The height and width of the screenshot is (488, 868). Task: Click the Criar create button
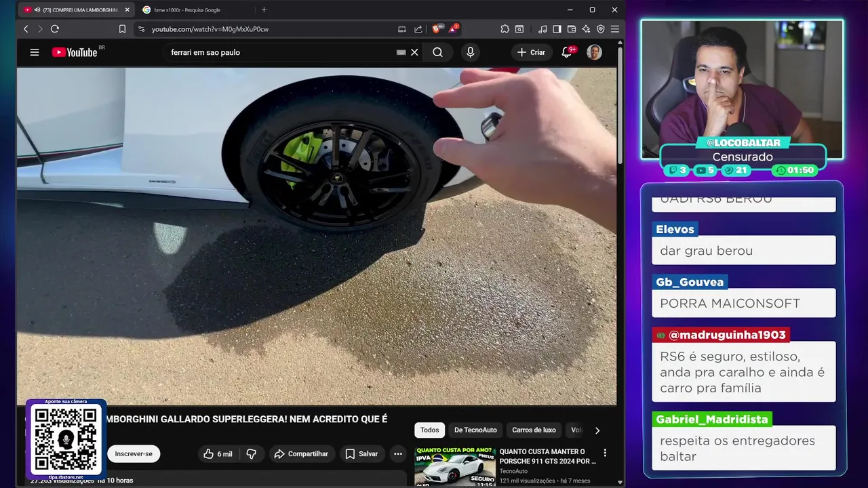point(531,52)
